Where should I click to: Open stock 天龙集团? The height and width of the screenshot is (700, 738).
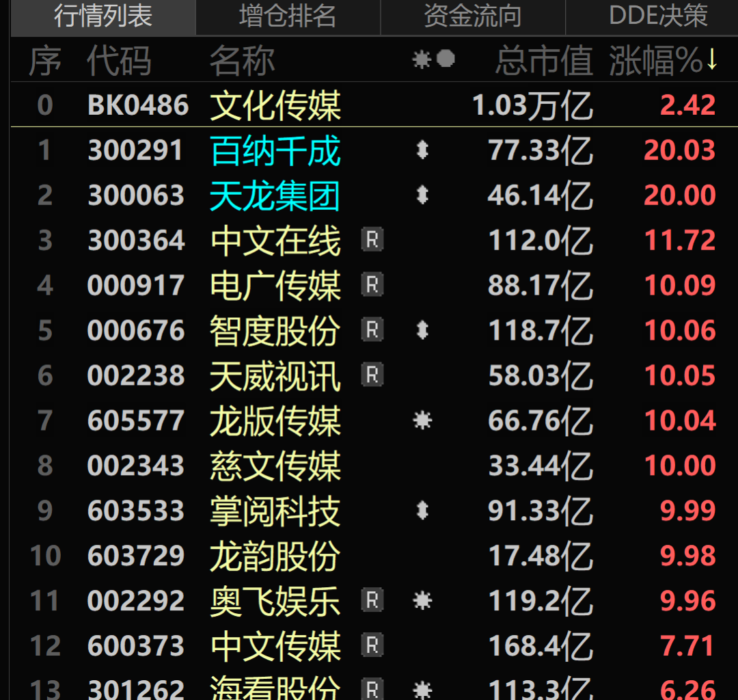click(275, 196)
